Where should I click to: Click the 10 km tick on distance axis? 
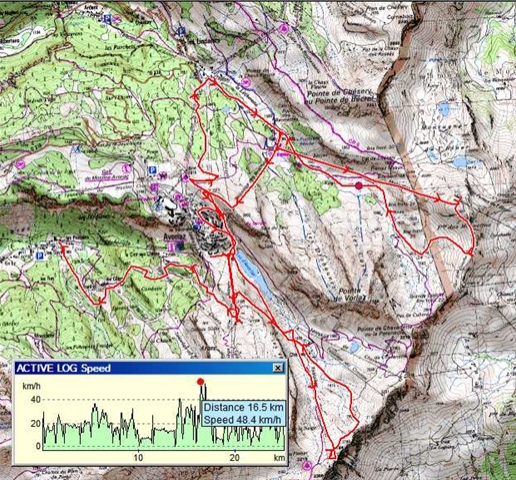[x=138, y=458]
